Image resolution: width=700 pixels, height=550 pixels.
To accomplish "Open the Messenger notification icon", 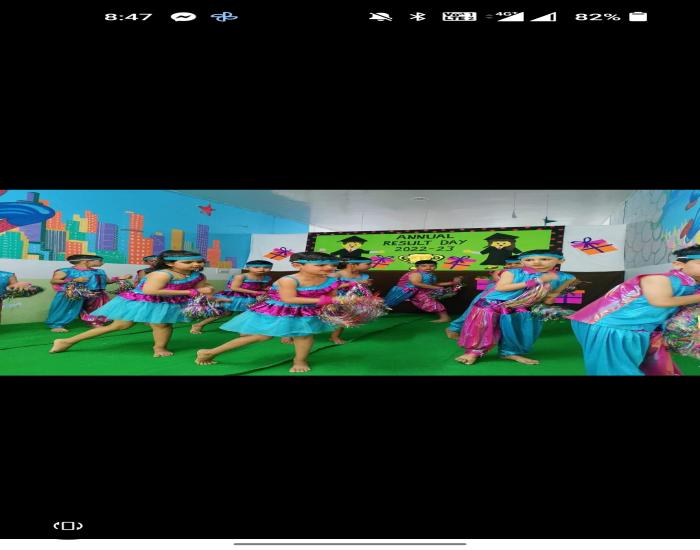I will (183, 17).
